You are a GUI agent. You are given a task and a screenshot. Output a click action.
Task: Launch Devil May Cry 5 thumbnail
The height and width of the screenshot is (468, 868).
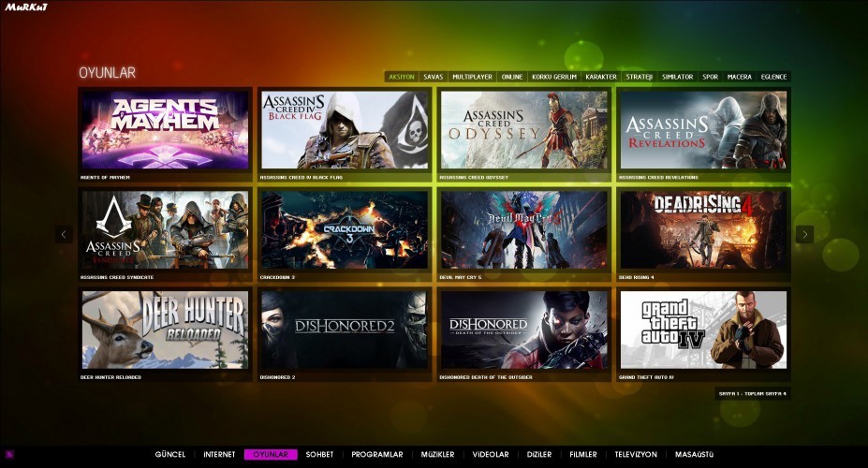pyautogui.click(x=523, y=230)
